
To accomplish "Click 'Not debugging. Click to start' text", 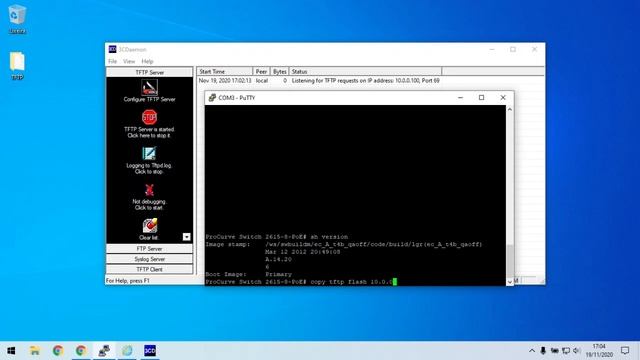I will [x=149, y=204].
